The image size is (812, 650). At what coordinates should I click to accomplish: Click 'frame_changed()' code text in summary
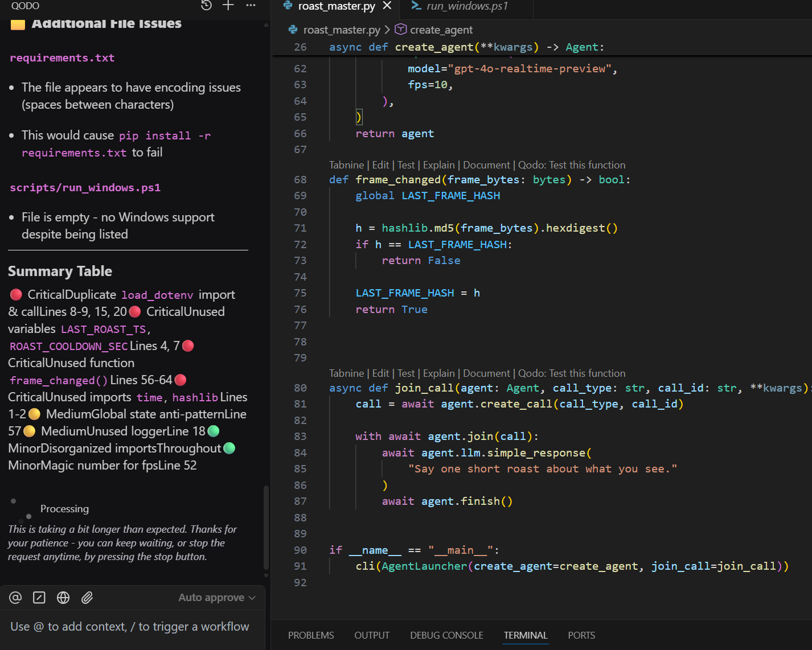tap(59, 380)
